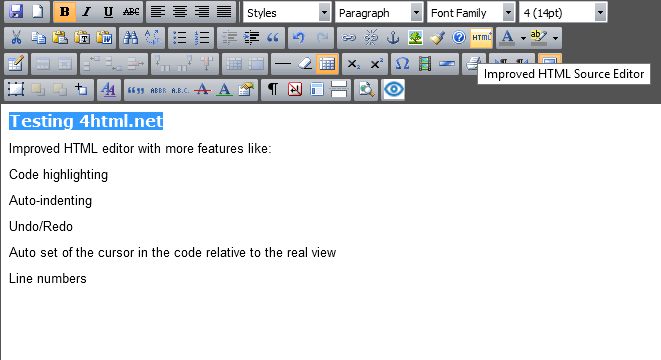The height and width of the screenshot is (360, 661).
Task: Print the document
Action: [473, 63]
